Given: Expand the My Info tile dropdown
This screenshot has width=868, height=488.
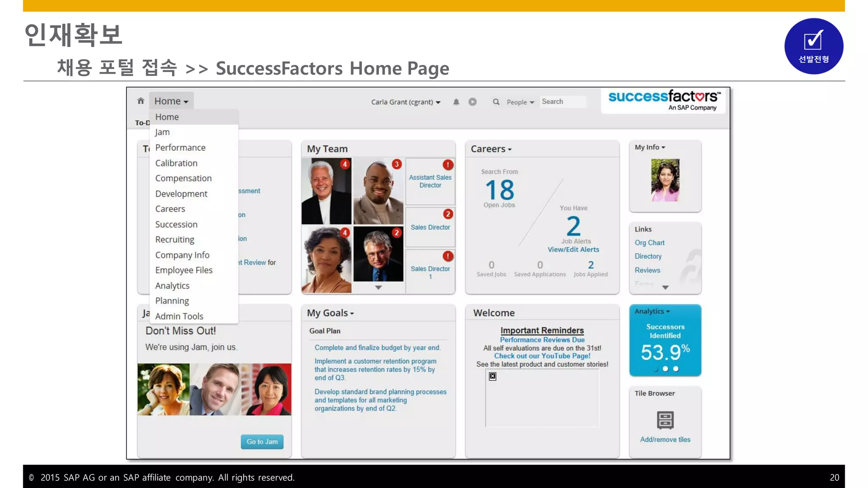Looking at the screenshot, I should click(650, 147).
